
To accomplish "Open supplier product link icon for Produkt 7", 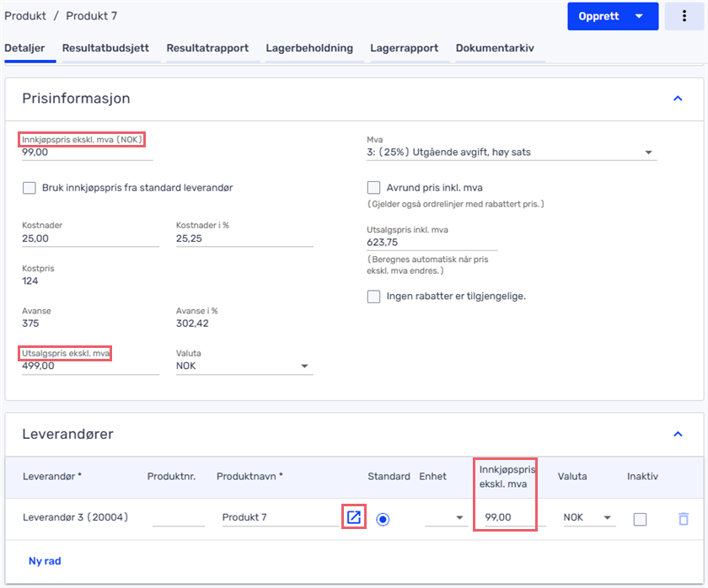I will click(x=353, y=517).
